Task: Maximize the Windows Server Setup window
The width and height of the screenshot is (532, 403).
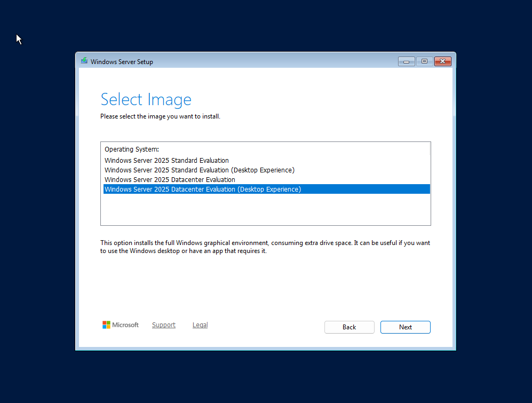Action: pos(424,61)
